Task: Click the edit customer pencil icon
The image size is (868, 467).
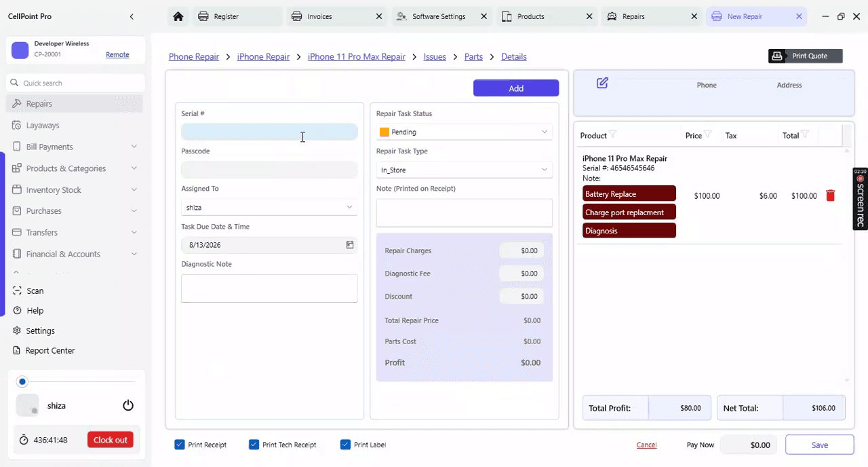Action: (x=602, y=83)
